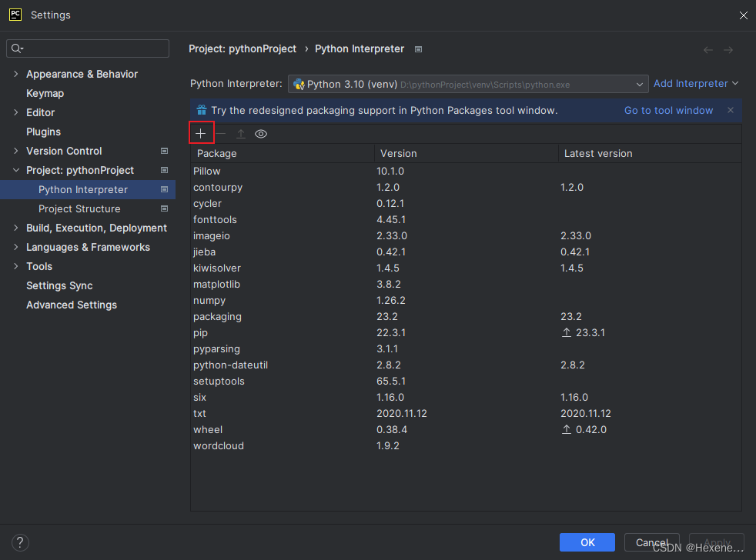Click the marker icon next to Project: pythonProject

(x=165, y=170)
